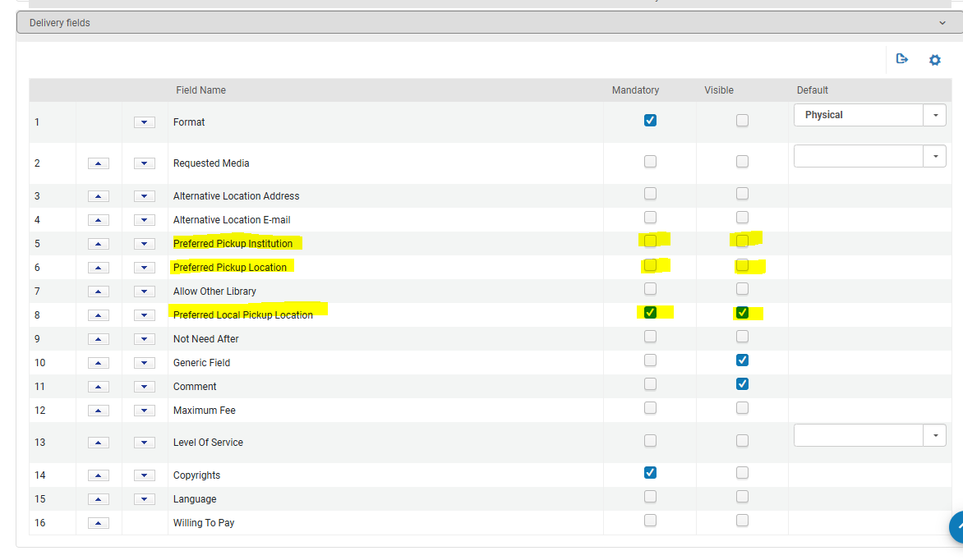Move Willing To Pay row up
963x560 pixels.
point(98,523)
